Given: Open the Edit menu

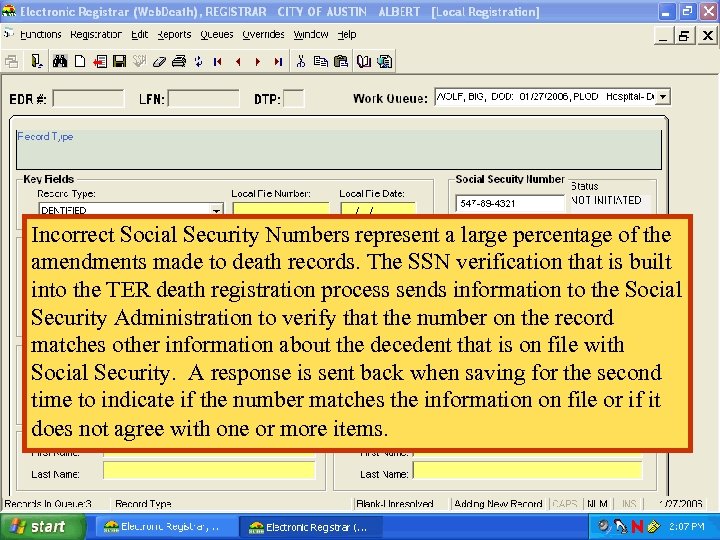Looking at the screenshot, I should pyautogui.click(x=140, y=34).
